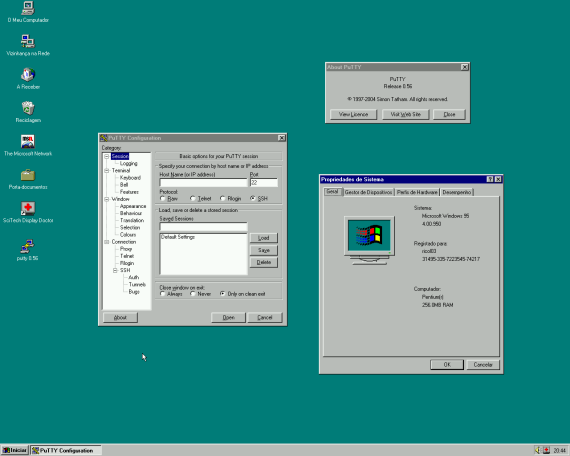This screenshot has height=456, width=570.
Task: Click the Load session button
Action: pyautogui.click(x=264, y=238)
